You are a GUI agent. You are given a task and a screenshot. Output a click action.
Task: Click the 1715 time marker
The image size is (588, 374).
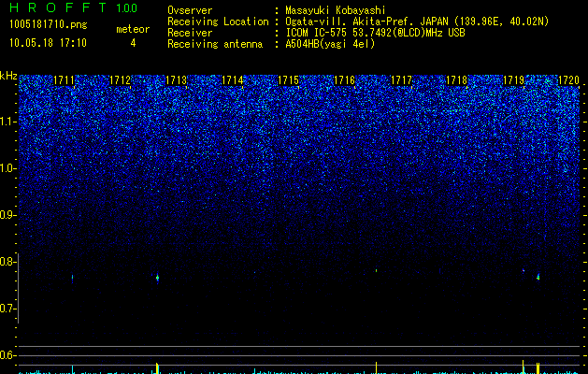coord(289,80)
